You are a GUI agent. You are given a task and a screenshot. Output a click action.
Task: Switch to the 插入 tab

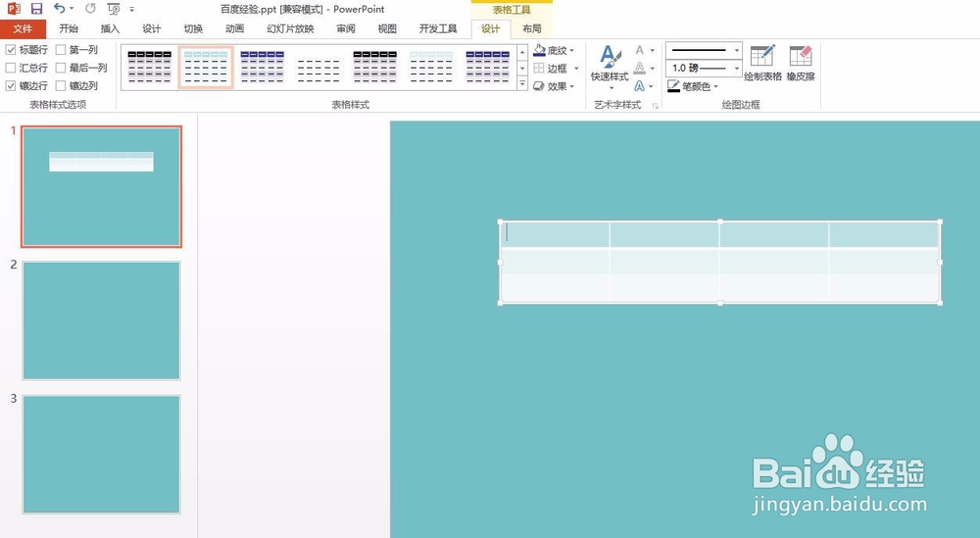point(110,28)
